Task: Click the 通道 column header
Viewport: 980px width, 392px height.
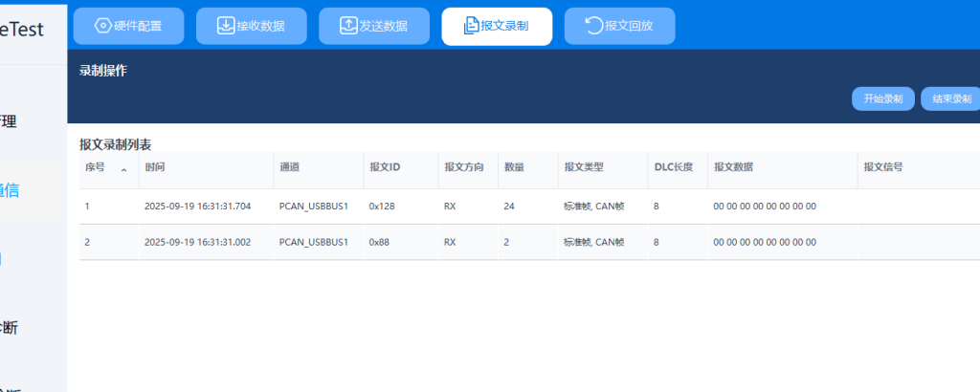Action: (x=289, y=167)
